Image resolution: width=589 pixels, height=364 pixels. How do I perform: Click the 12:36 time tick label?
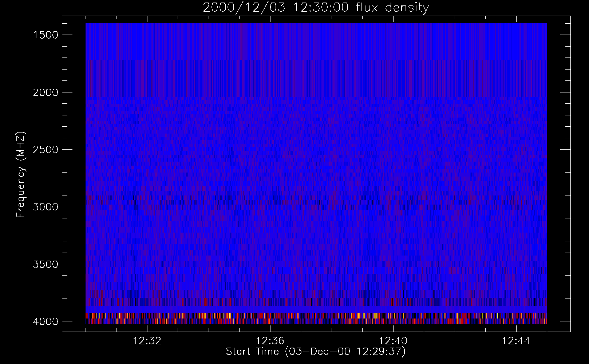270,341
